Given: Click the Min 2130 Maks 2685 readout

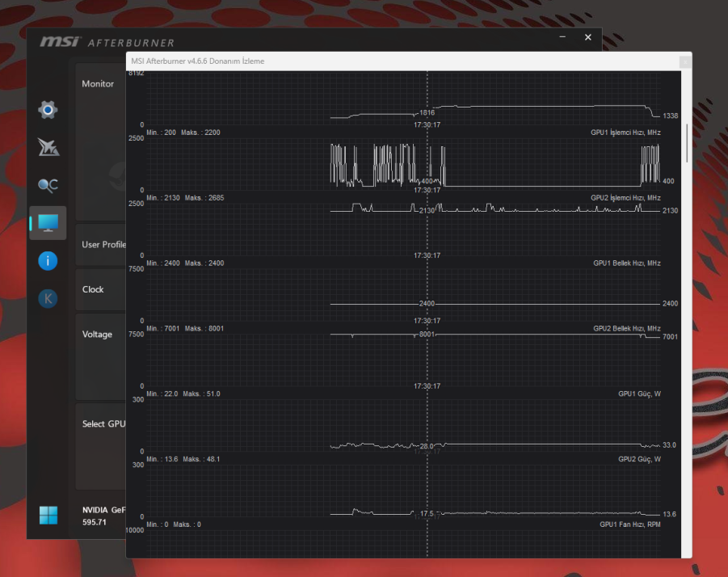Looking at the screenshot, I should [x=185, y=198].
